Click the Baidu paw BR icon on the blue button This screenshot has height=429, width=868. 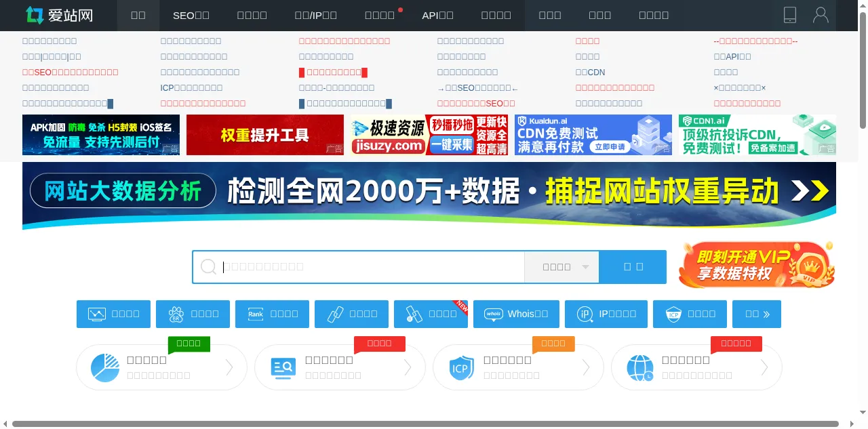[176, 314]
